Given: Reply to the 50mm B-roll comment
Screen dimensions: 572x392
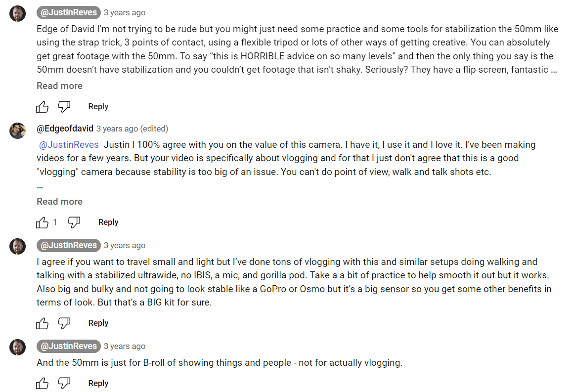Looking at the screenshot, I should (x=98, y=383).
